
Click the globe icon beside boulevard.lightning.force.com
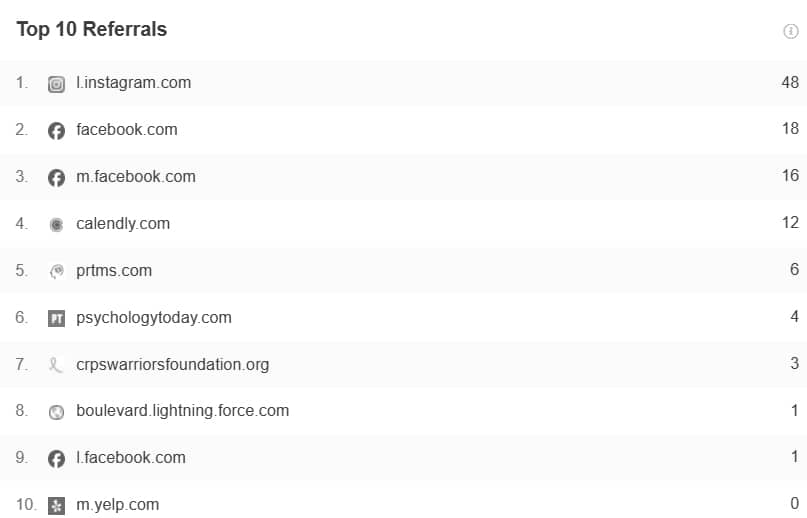(x=56, y=411)
